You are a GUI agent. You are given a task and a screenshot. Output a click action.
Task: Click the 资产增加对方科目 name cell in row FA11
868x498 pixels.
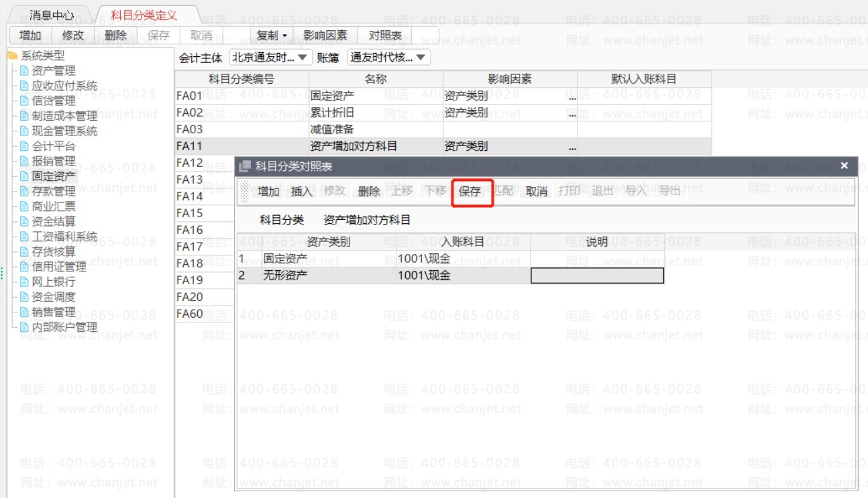(376, 146)
